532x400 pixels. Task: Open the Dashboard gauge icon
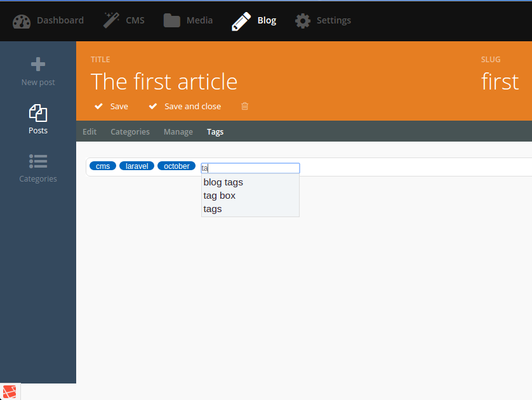coord(22,21)
